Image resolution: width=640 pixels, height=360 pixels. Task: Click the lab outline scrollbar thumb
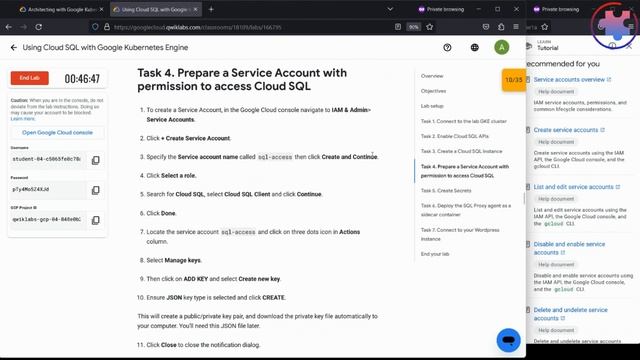[524, 198]
